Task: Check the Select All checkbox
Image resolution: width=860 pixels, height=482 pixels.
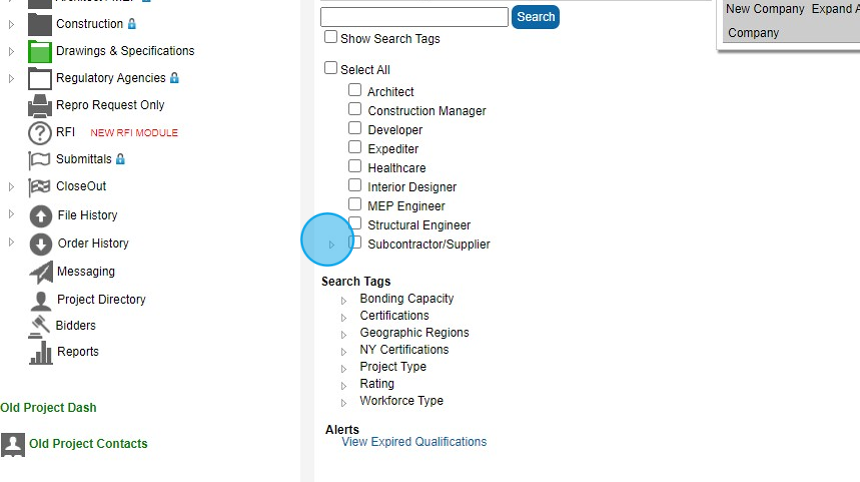Action: pyautogui.click(x=331, y=68)
